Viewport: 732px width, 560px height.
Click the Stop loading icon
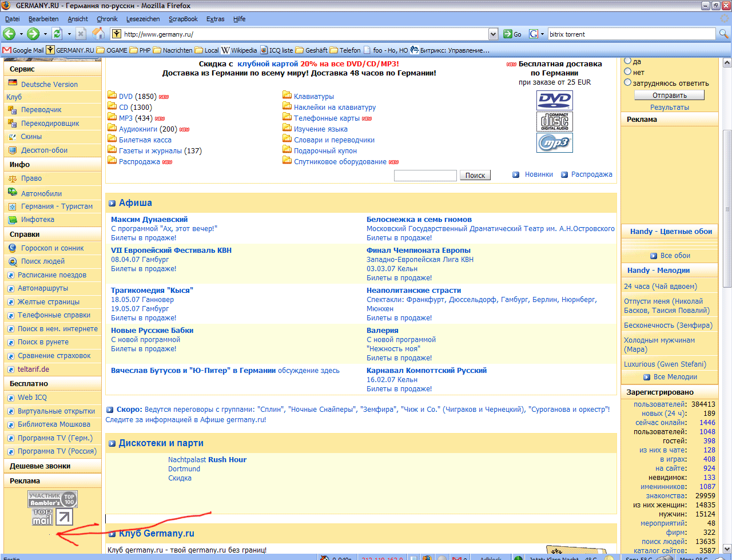pos(81,34)
